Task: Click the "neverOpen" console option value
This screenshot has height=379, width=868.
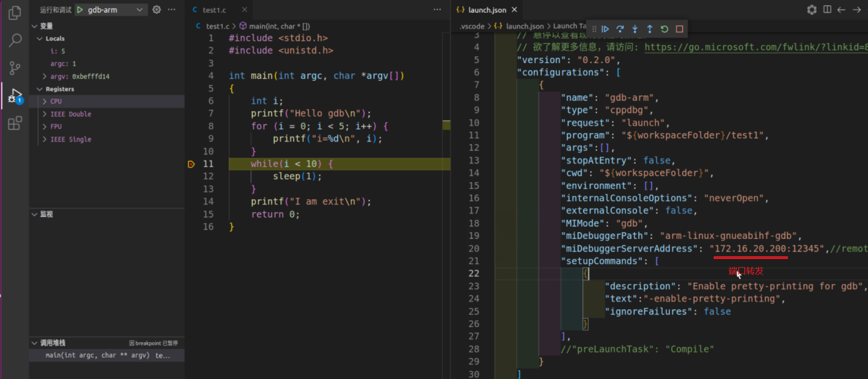Action: pos(734,199)
